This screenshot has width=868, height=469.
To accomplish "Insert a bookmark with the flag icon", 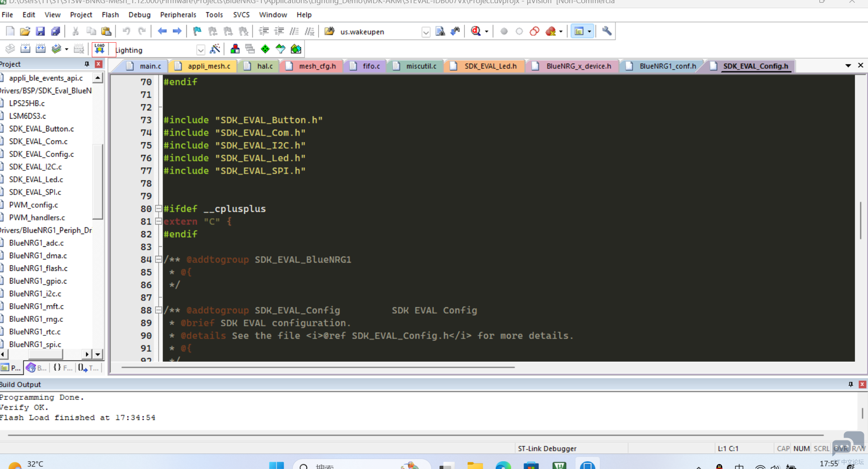I will [x=197, y=31].
